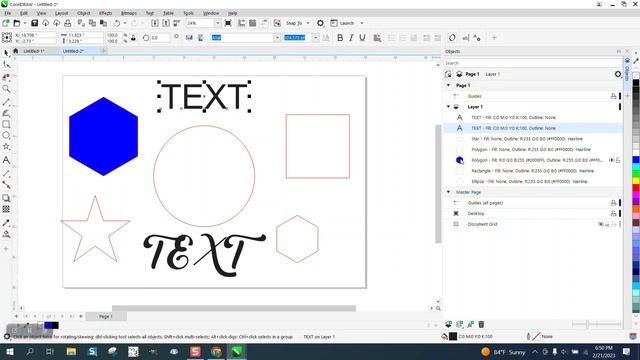The width and height of the screenshot is (640, 360).
Task: Delete object using Objects docker trash icon
Action: pyautogui.click(x=481, y=324)
